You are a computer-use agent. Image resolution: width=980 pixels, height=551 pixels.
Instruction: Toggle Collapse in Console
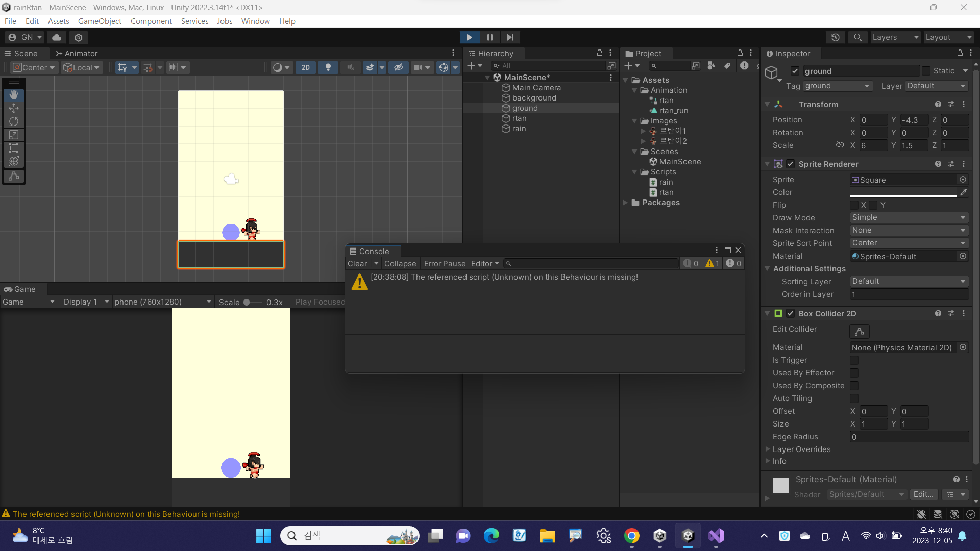tap(400, 264)
